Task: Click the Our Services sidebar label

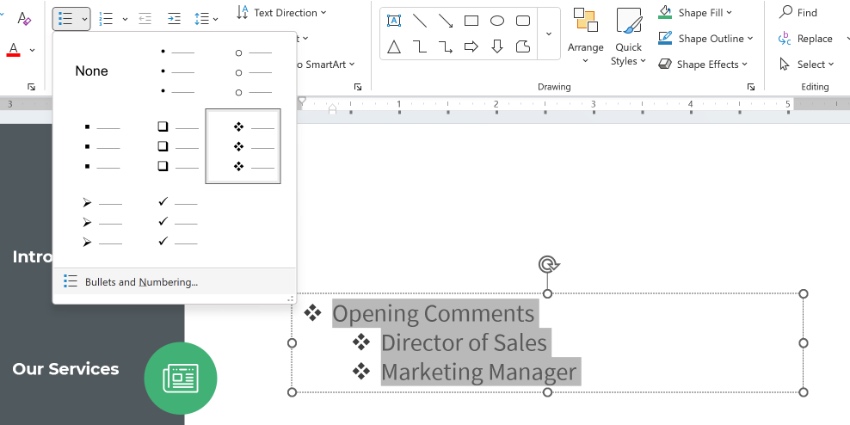Action: (x=66, y=369)
